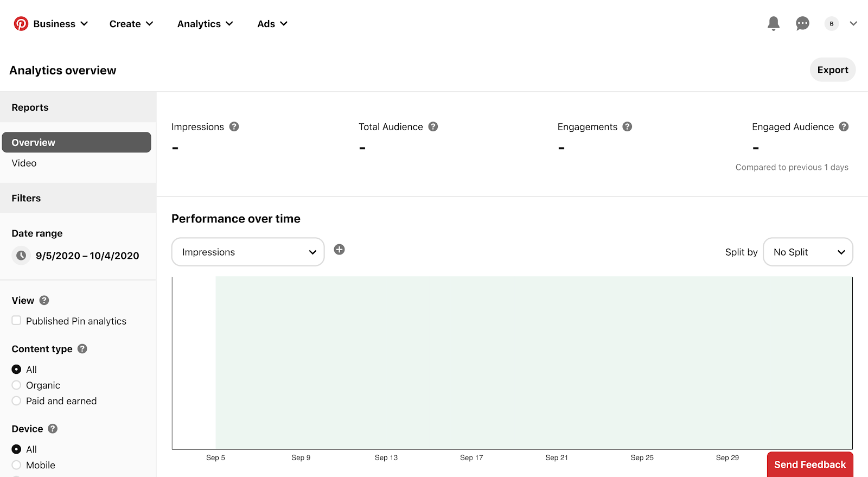Screen dimensions: 868x477
Task: Expand the account chevron next to avatar
Action: tap(853, 23)
